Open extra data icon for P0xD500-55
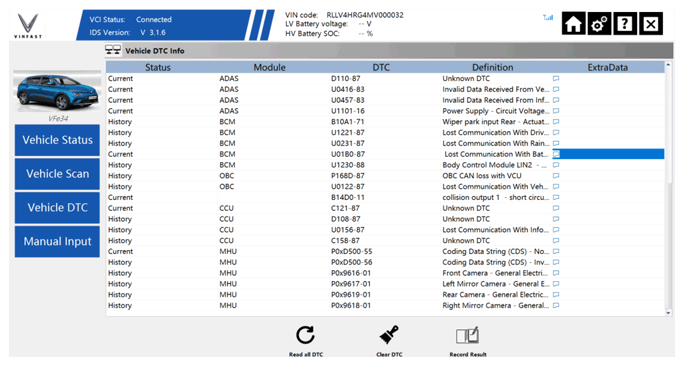Screen dimensions: 684x366 (x=556, y=251)
